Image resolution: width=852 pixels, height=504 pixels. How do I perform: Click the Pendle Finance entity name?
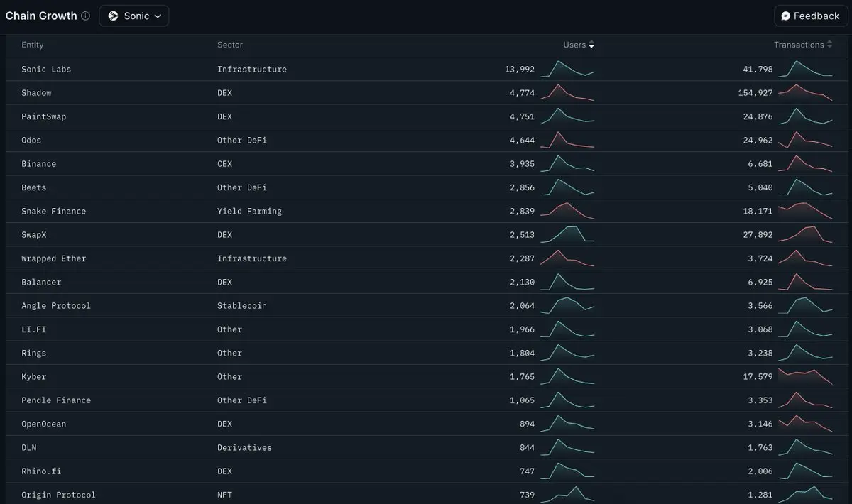(56, 400)
